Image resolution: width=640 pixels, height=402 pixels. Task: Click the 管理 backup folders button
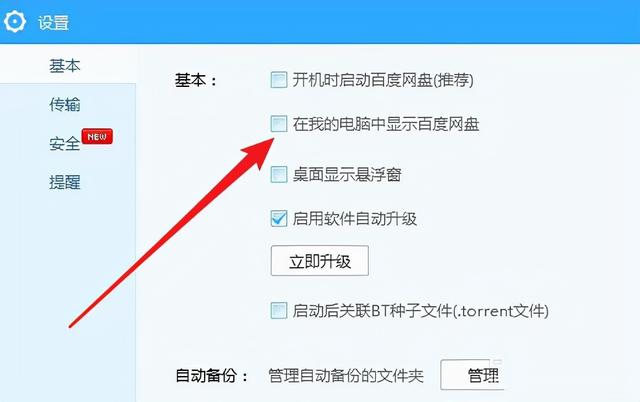click(473, 375)
